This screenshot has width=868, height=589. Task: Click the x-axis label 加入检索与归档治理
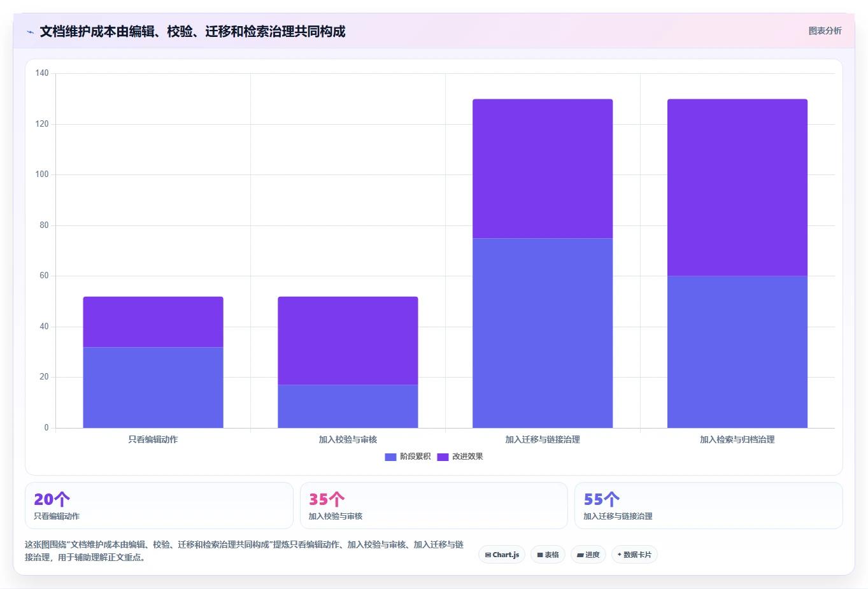(737, 439)
